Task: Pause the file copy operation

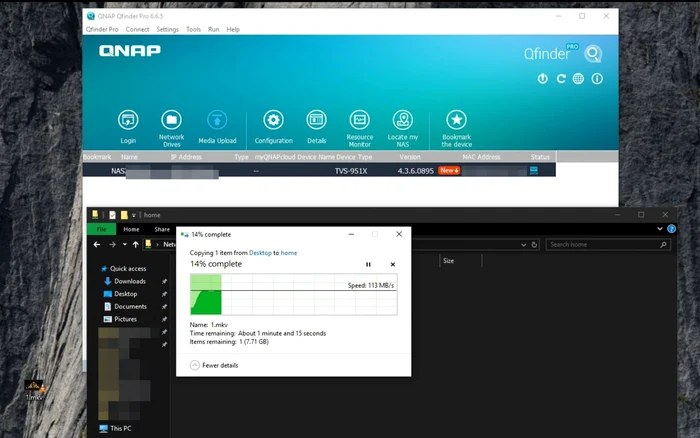Action: (x=368, y=264)
